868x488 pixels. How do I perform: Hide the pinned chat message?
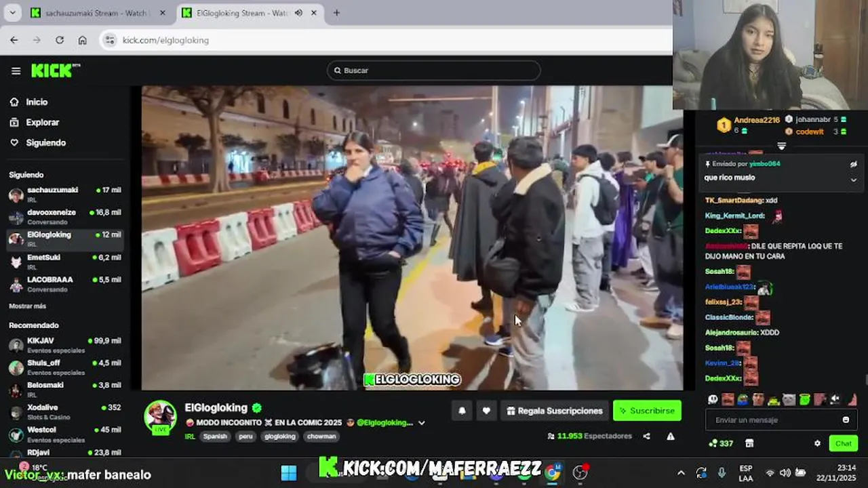coord(854,164)
